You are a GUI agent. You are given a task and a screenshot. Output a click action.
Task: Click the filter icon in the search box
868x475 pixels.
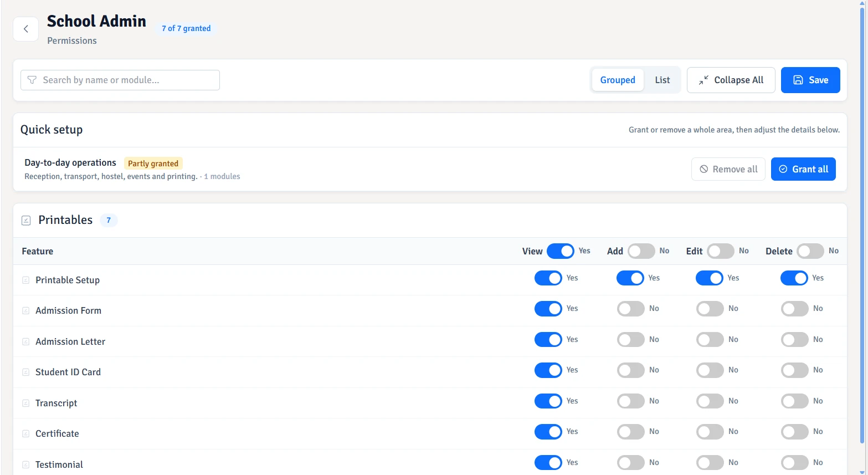tap(32, 80)
